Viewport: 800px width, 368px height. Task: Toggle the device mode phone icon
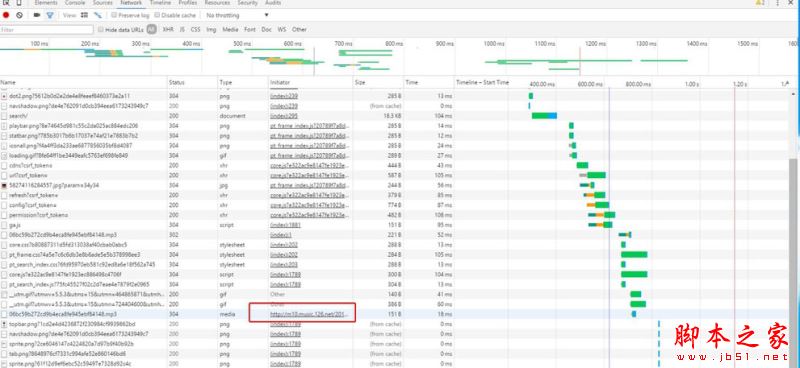(19, 3)
